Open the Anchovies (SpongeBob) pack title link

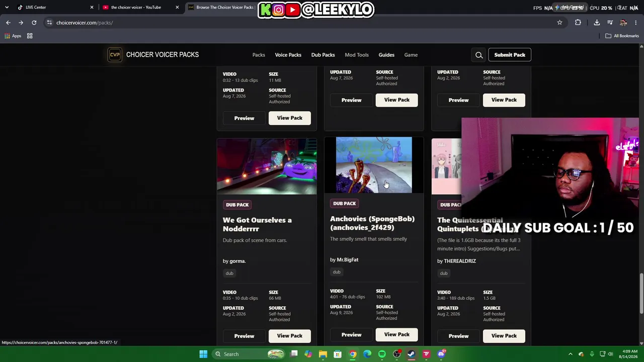372,223
